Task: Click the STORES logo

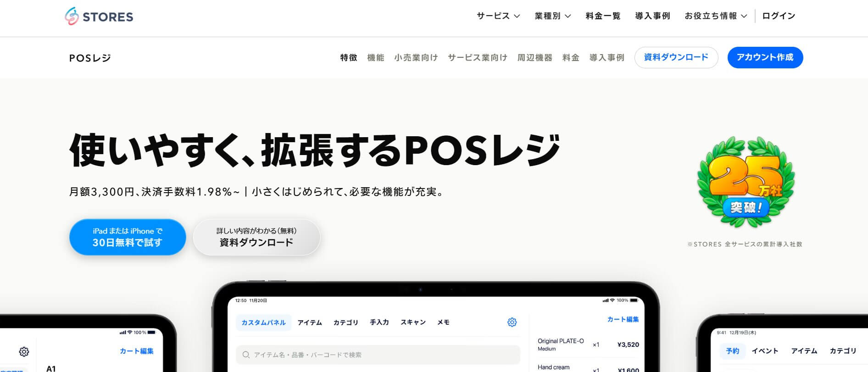Action: click(x=99, y=17)
